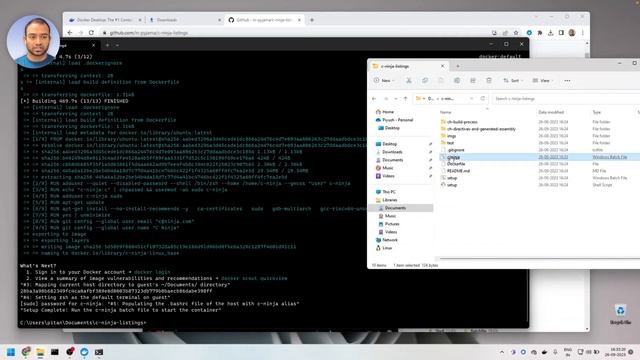Click the Delete trash icon in File Explorer

(x=489, y=81)
